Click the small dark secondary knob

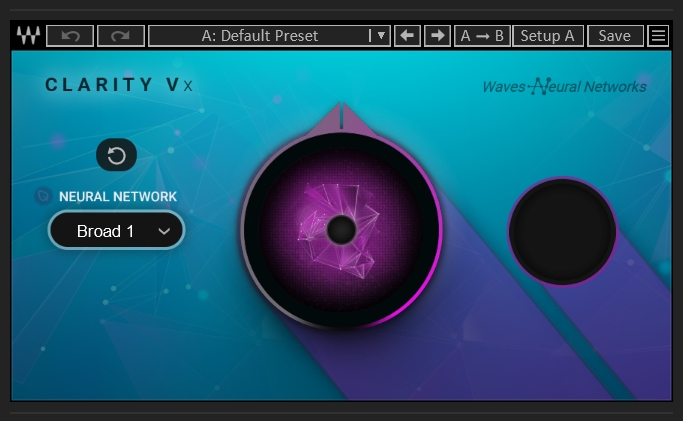point(562,231)
